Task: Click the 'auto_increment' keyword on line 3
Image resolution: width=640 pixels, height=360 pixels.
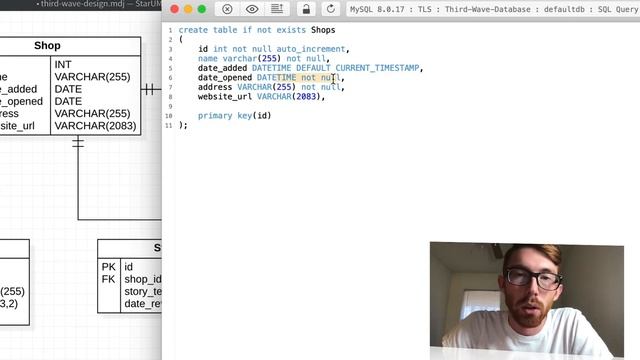Action: pyautogui.click(x=311, y=49)
